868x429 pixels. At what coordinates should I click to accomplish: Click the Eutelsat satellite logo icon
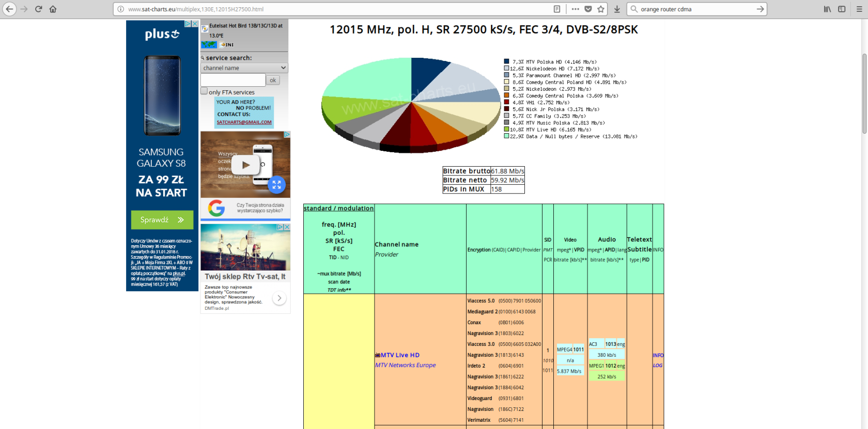[x=205, y=29]
